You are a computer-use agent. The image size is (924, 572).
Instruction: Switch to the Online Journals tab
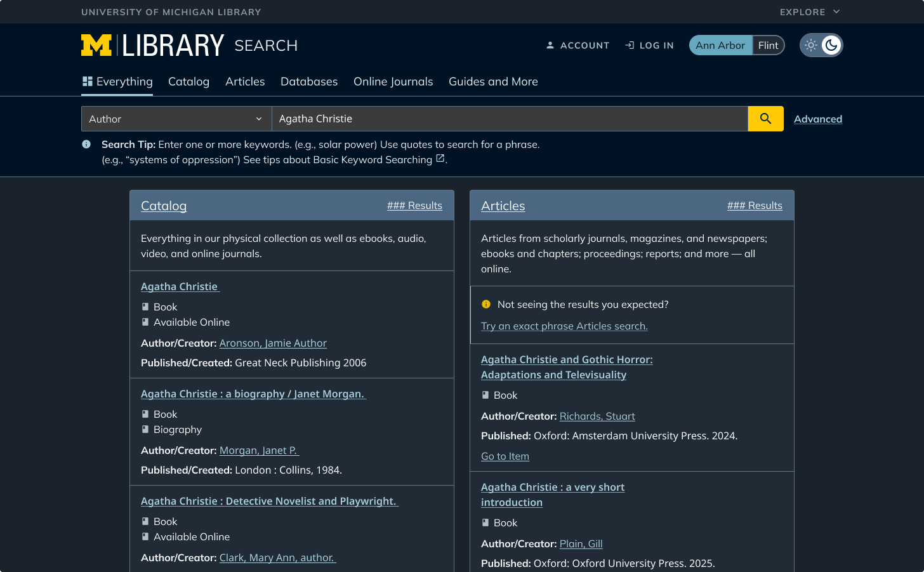point(393,81)
